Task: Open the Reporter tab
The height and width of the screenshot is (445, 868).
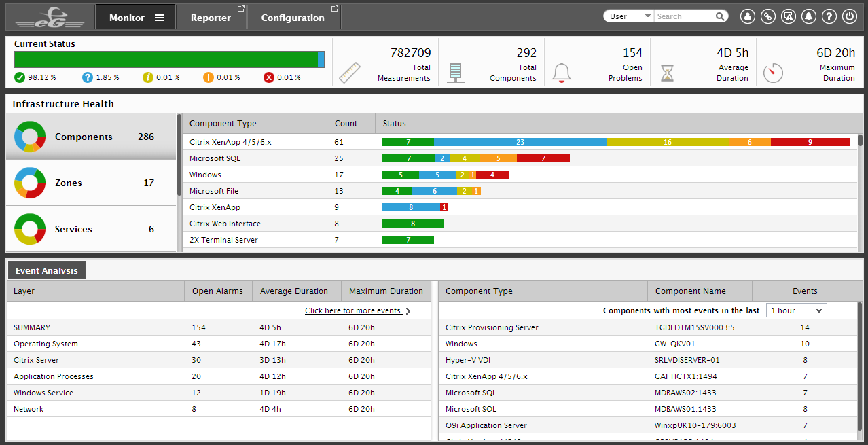Action: [x=211, y=18]
